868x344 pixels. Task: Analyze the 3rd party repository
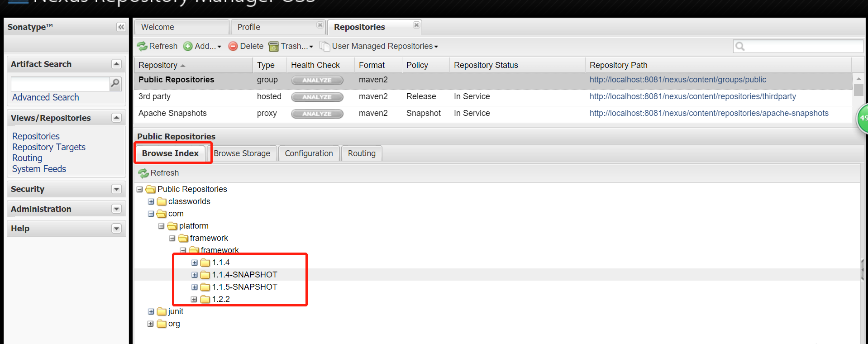tap(317, 97)
